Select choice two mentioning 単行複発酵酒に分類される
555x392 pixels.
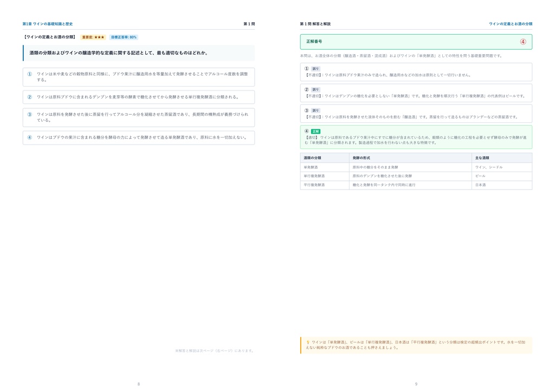[139, 97]
